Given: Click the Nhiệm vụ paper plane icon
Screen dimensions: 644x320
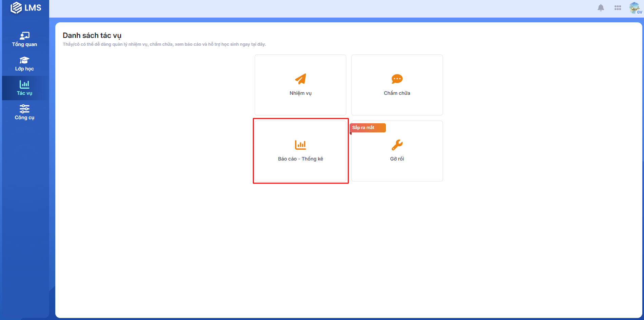Looking at the screenshot, I should (300, 79).
